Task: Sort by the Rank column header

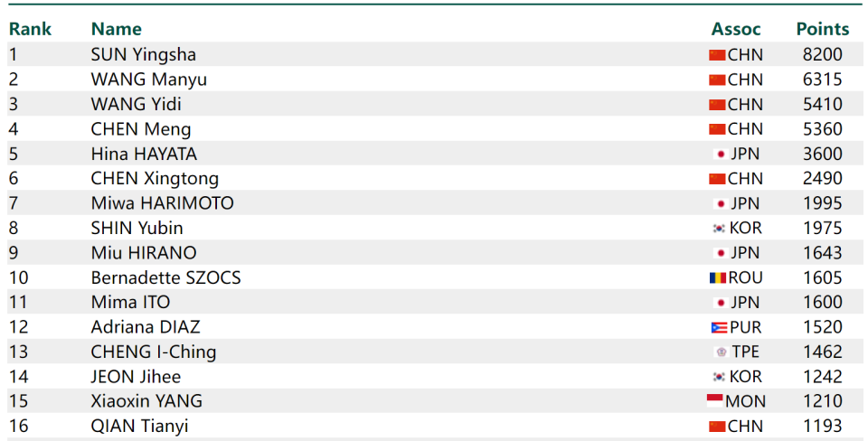Action: pyautogui.click(x=30, y=29)
